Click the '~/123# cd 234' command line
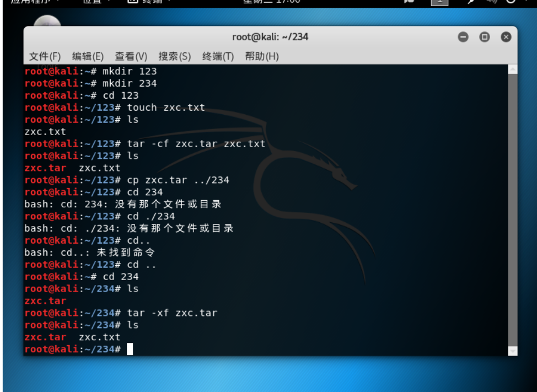This screenshot has width=537, height=392. [x=94, y=192]
